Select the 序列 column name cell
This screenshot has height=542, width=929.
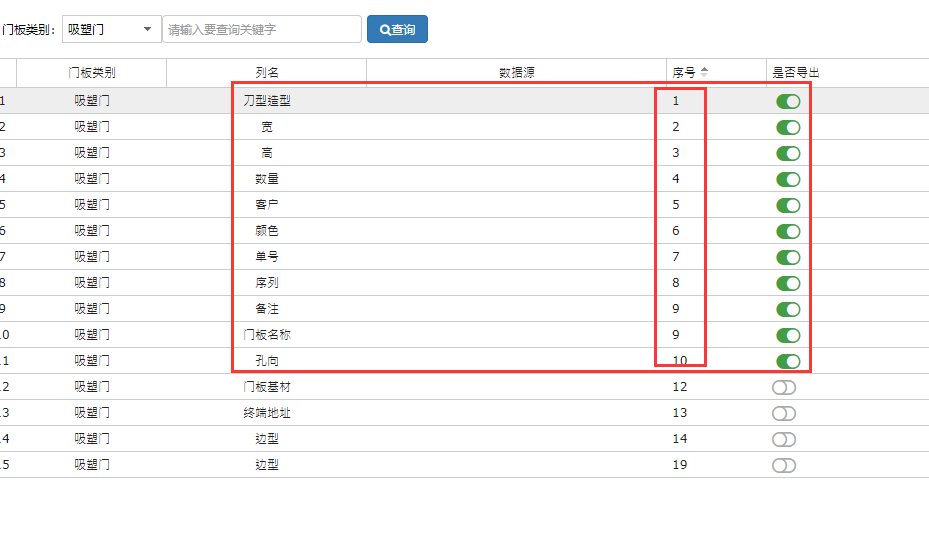click(x=267, y=283)
